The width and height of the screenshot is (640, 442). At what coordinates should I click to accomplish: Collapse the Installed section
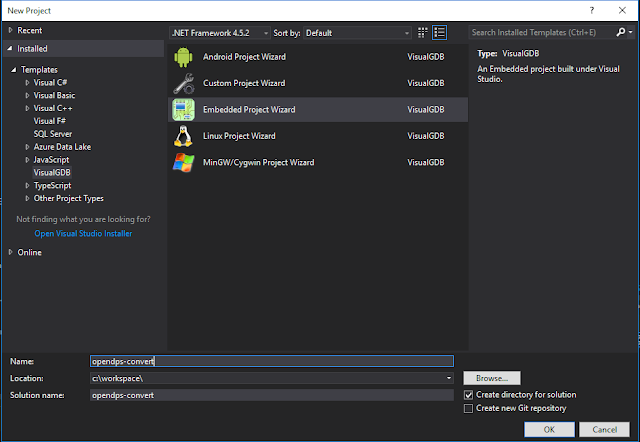coord(10,49)
